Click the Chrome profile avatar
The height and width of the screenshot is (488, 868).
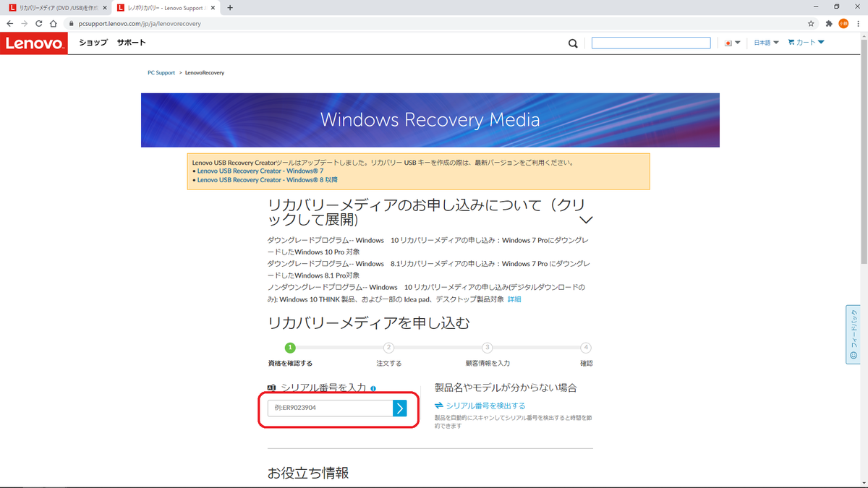pos(843,23)
